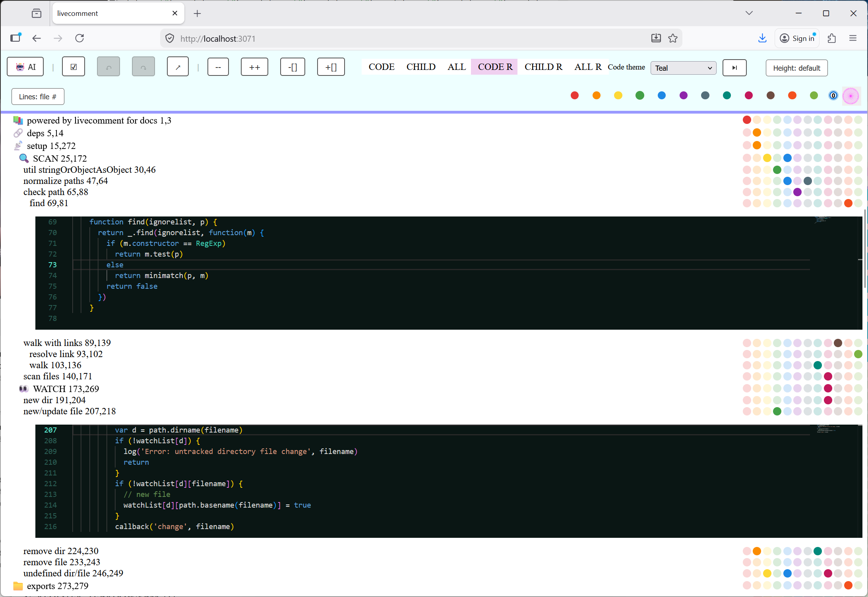Toggle teal dot on walk 103,136 row
This screenshot has width=868, height=597.
[x=818, y=365]
